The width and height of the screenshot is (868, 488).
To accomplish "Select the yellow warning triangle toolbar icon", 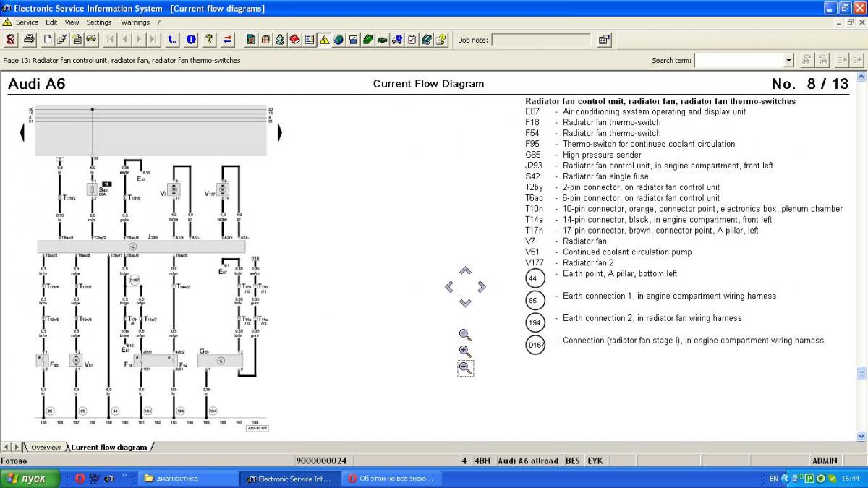I will [323, 39].
